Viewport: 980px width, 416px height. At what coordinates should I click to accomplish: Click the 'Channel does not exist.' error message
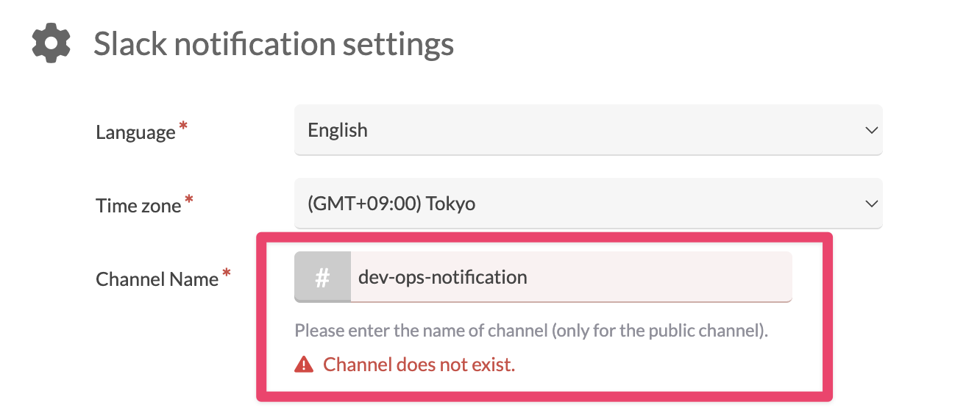[x=419, y=365]
